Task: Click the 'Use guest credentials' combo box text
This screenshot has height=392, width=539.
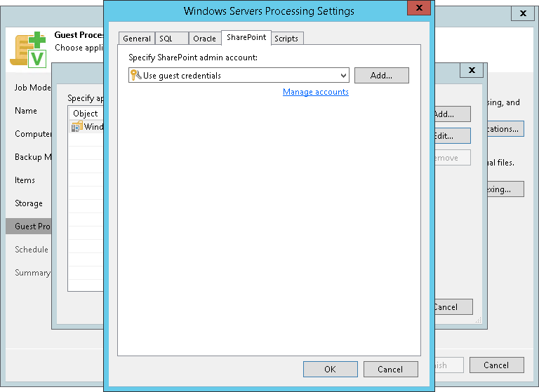Action: [x=182, y=76]
